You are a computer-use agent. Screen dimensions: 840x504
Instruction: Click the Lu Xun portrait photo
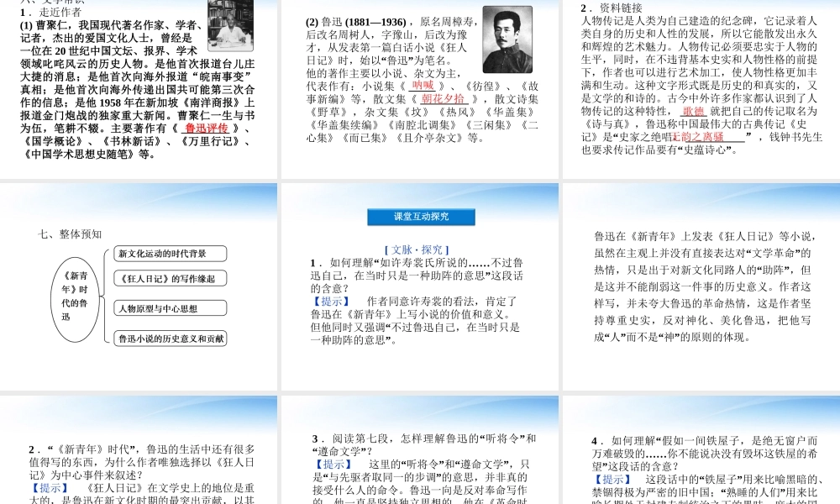[507, 39]
